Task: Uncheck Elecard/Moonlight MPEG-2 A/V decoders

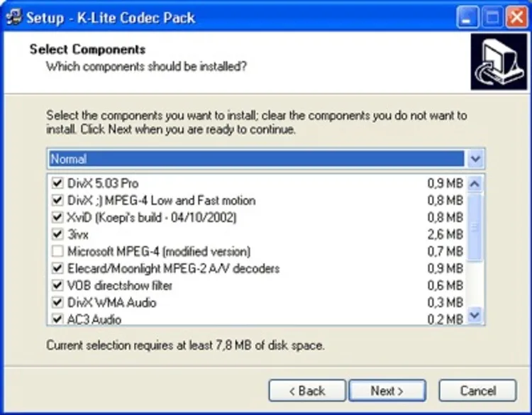Action: coord(57,268)
